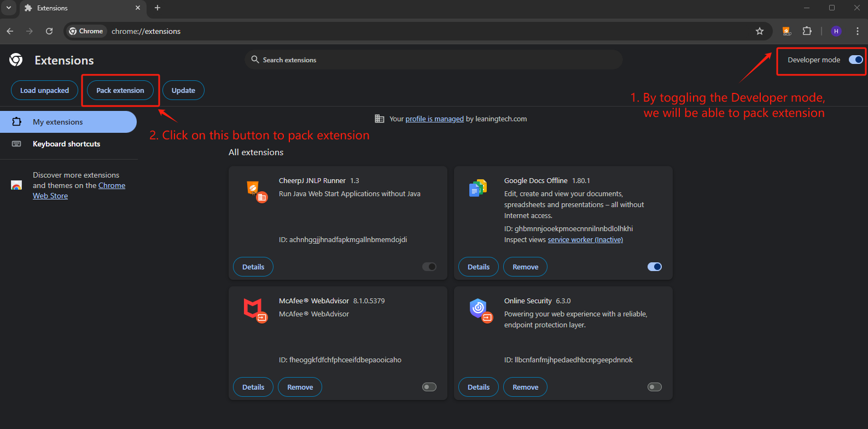Expand the tab search dropdown arrow
This screenshot has height=429, width=868.
point(9,8)
